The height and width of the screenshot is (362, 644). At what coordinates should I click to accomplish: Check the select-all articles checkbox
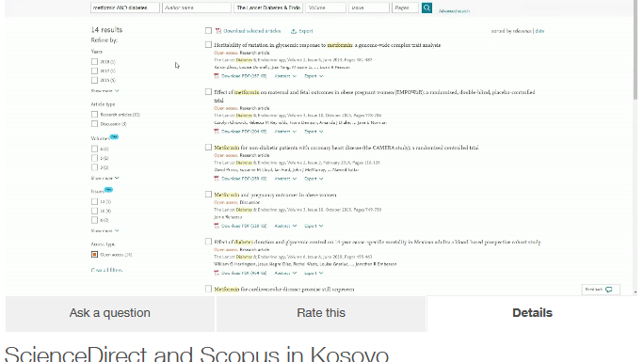(209, 31)
